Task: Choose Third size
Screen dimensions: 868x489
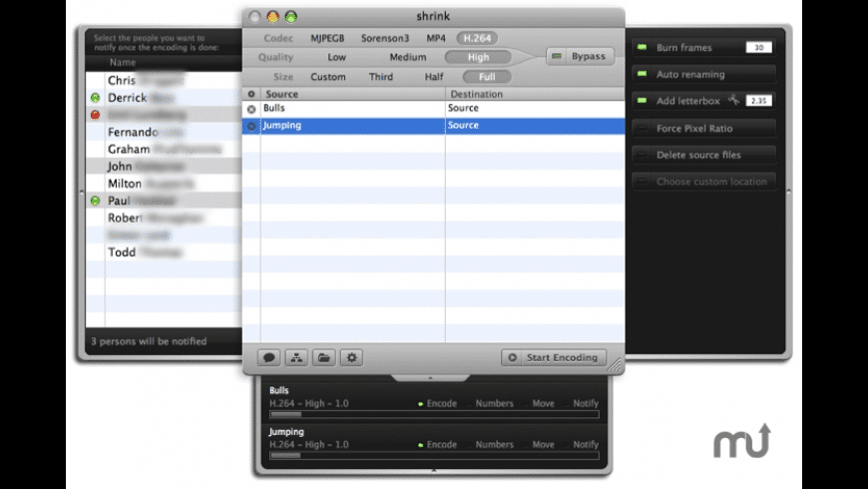Action: (x=381, y=77)
